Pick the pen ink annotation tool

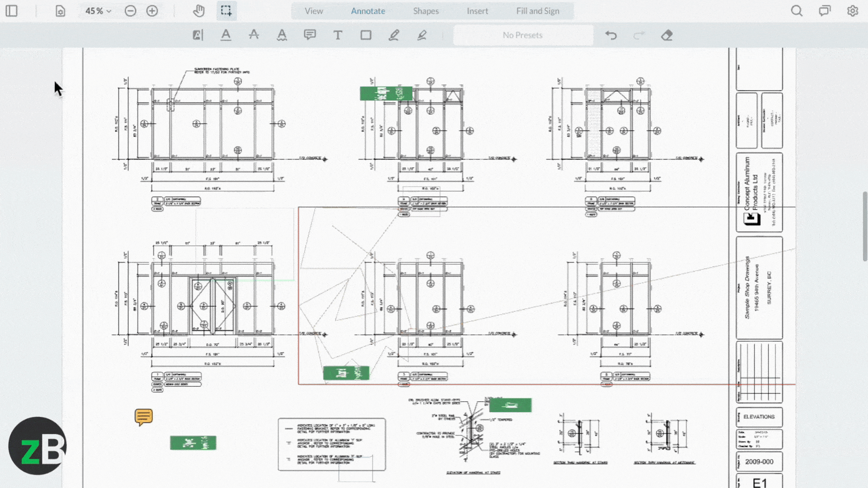[394, 35]
